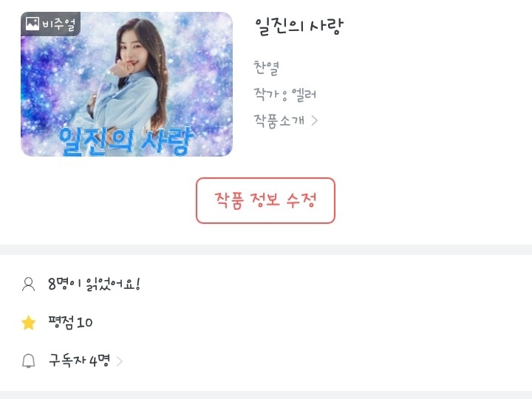This screenshot has height=399, width=532.
Task: Click the 일진의 사랑 title heading
Action: tap(299, 27)
